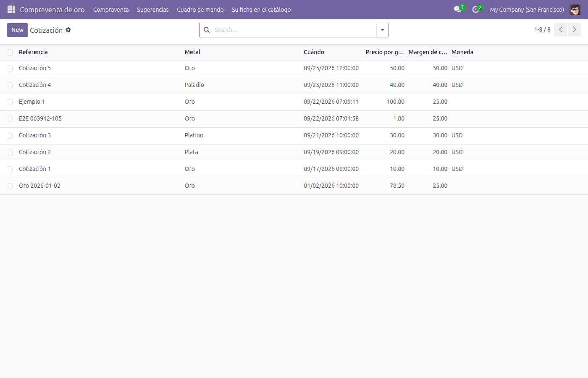Open the activities clock icon
Viewport: 588px width, 378px height.
tap(475, 9)
